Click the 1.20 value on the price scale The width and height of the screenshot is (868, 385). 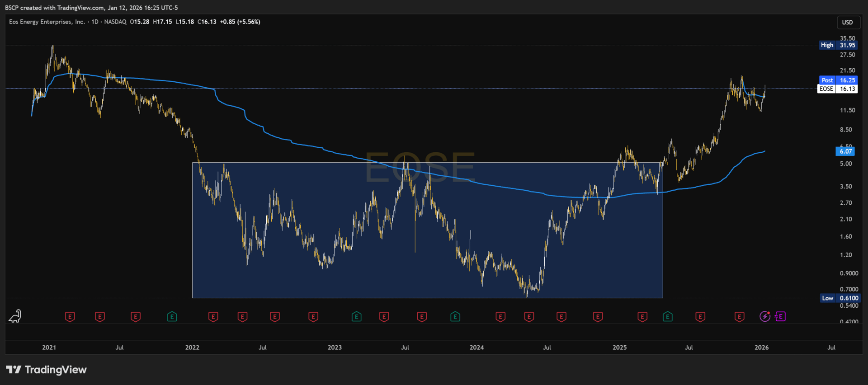click(846, 255)
